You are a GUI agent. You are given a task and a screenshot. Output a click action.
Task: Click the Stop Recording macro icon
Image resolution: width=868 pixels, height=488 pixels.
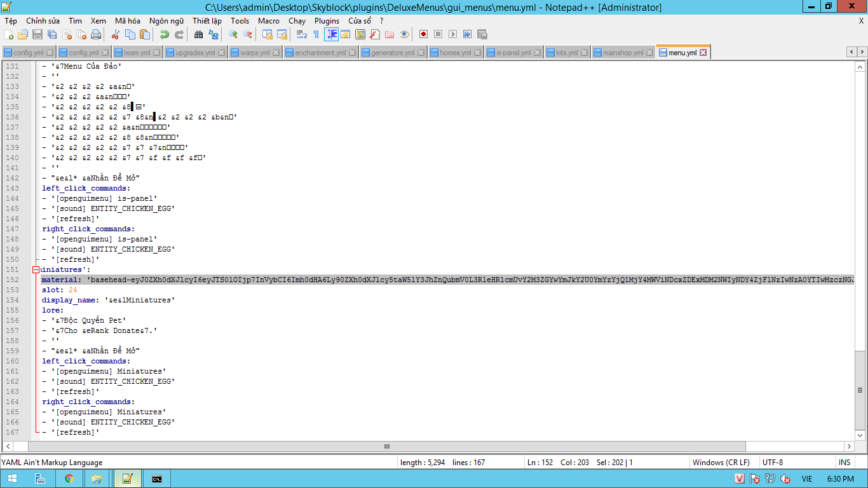point(438,34)
